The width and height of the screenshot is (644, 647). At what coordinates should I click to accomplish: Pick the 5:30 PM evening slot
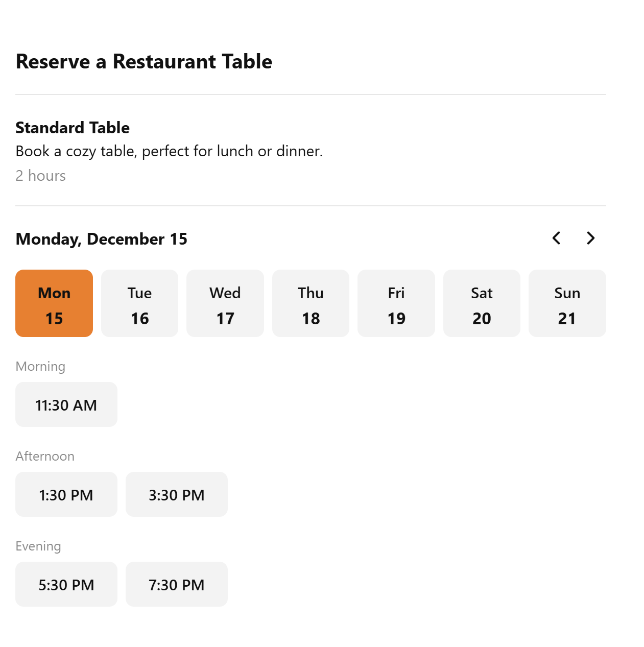66,584
